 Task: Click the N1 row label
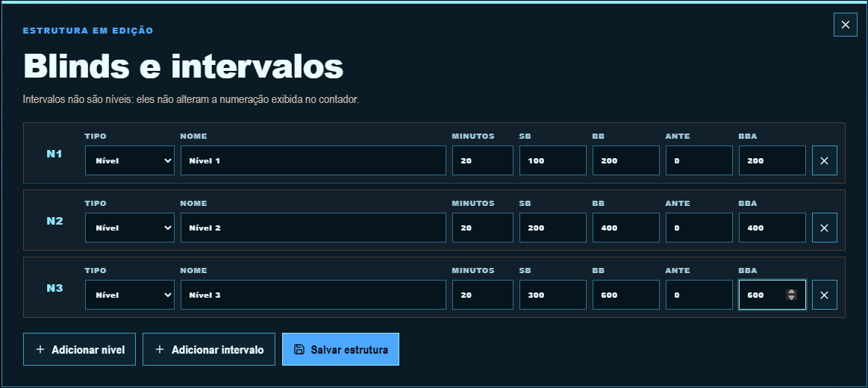[x=54, y=154]
